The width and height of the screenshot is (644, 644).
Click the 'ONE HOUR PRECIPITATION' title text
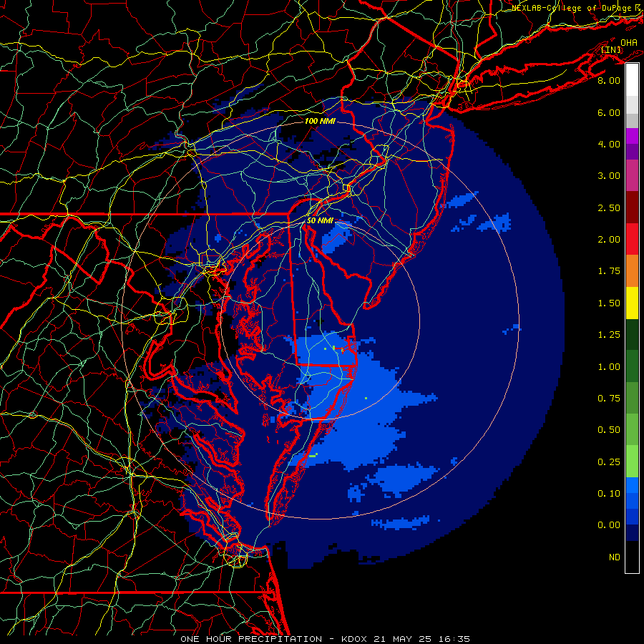(x=251, y=639)
